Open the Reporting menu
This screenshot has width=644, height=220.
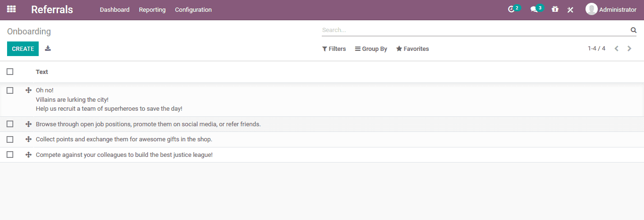152,10
